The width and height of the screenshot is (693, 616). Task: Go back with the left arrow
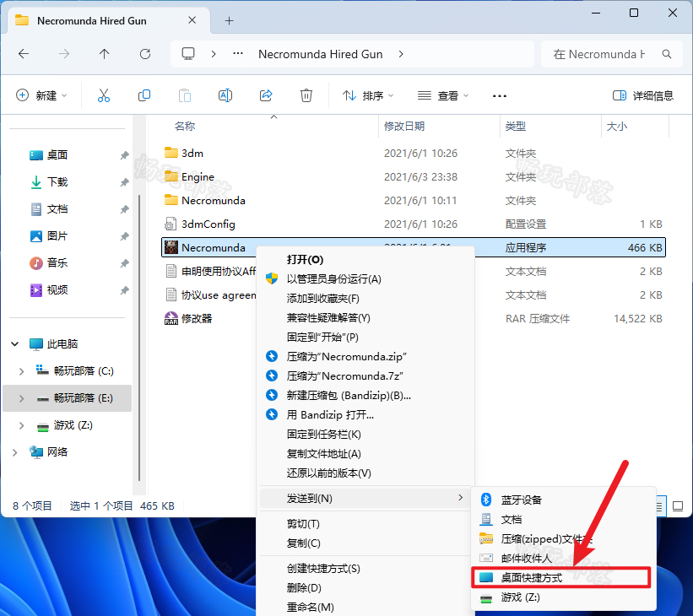click(24, 54)
